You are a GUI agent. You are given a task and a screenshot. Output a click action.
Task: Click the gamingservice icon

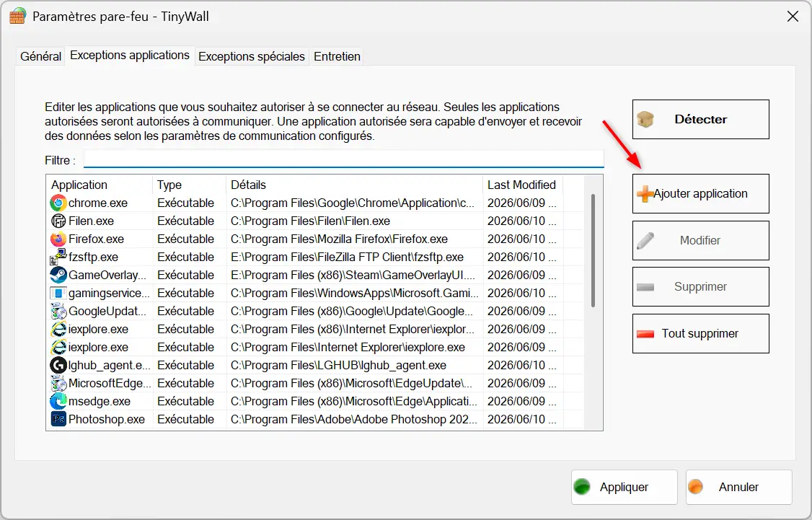click(x=58, y=293)
